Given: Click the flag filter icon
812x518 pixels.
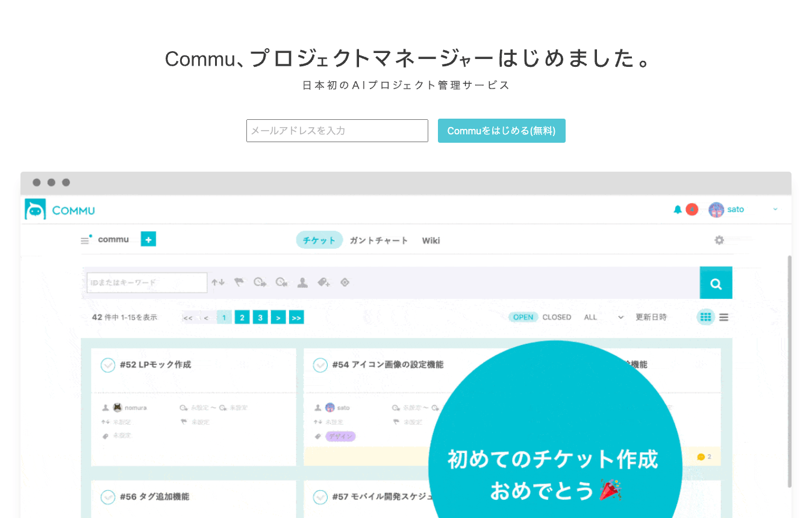Looking at the screenshot, I should tap(239, 282).
